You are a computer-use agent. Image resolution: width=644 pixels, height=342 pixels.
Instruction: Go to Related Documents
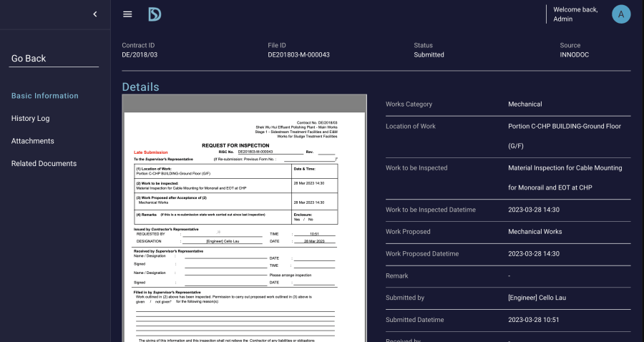point(44,164)
